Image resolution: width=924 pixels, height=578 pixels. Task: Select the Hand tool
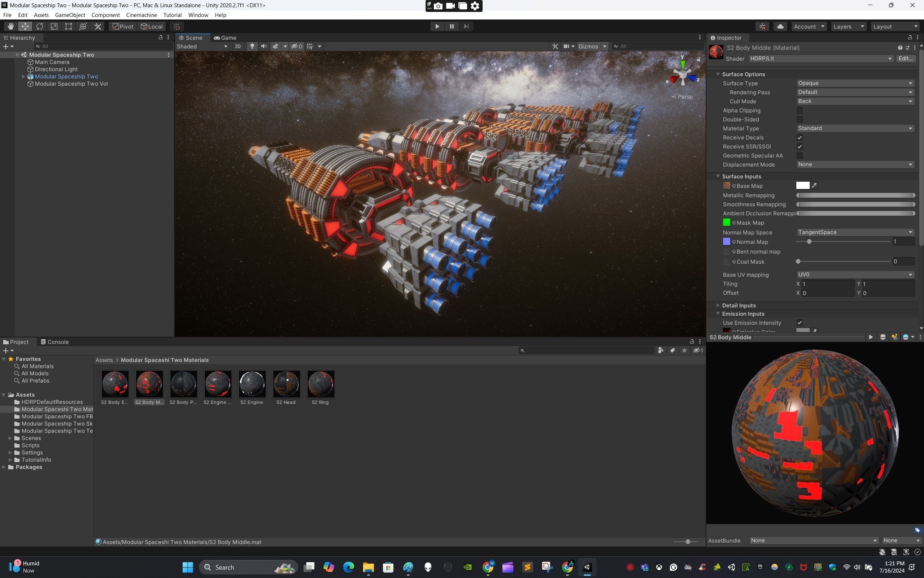coord(11,26)
